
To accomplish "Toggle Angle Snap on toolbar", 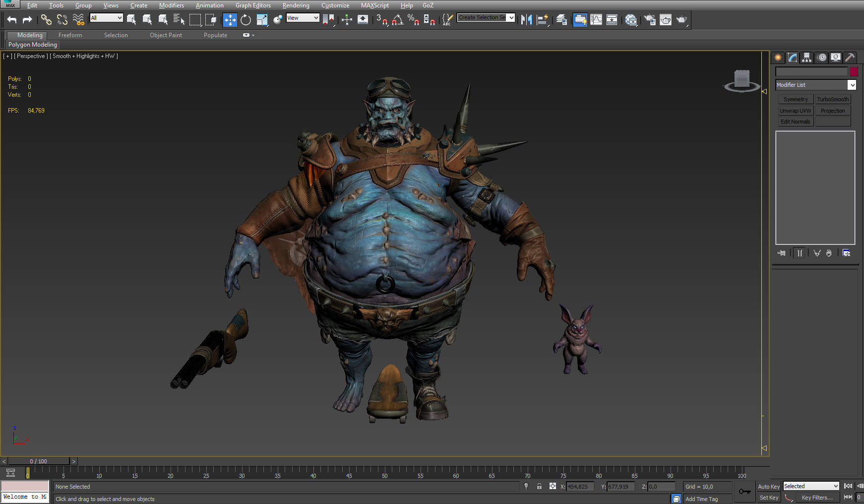I will (x=397, y=19).
